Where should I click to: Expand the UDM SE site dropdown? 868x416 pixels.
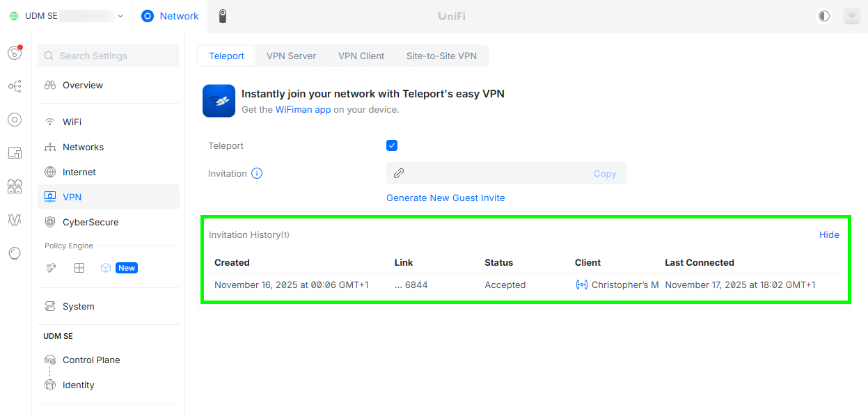click(120, 16)
